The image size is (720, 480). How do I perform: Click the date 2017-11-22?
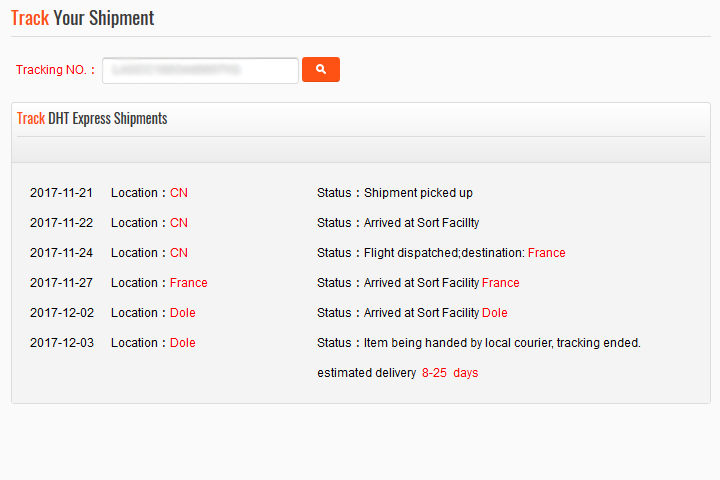[x=62, y=223]
